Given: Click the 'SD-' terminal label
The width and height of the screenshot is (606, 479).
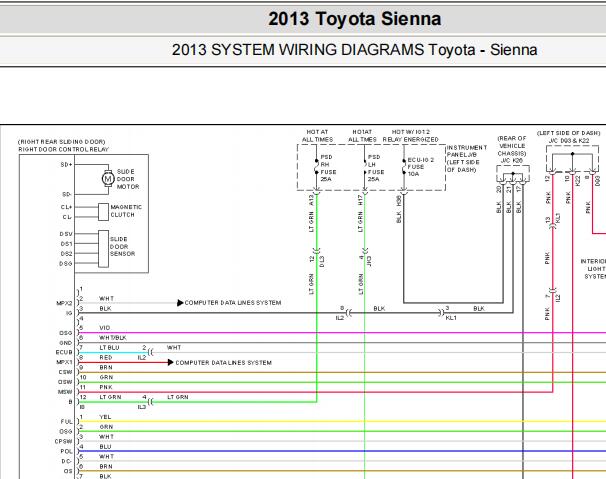Looking at the screenshot, I should (x=66, y=194).
